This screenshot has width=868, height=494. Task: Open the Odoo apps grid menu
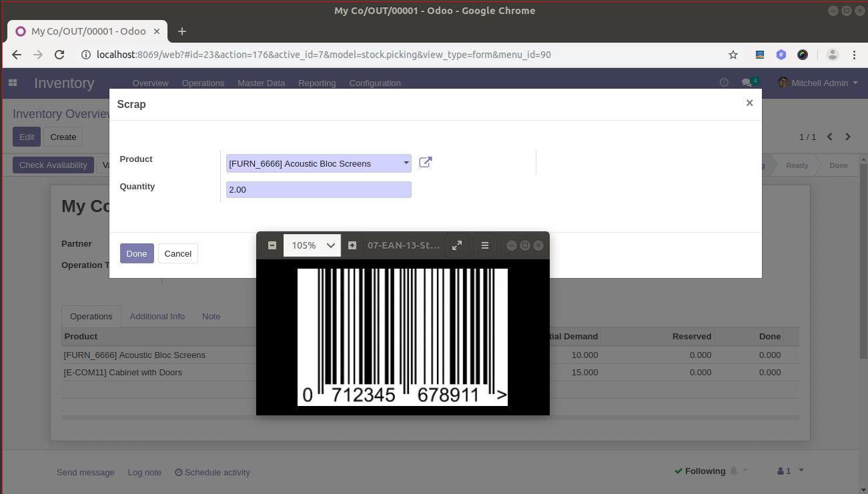point(13,83)
